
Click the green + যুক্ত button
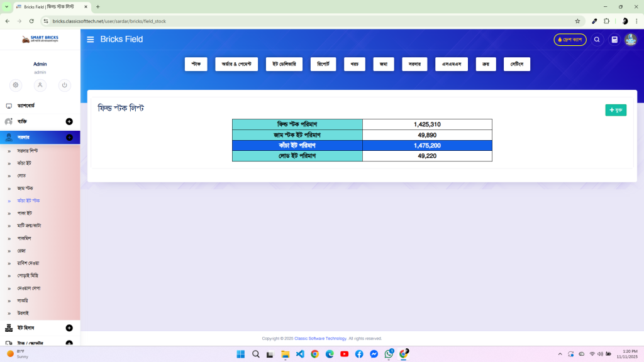(615, 110)
